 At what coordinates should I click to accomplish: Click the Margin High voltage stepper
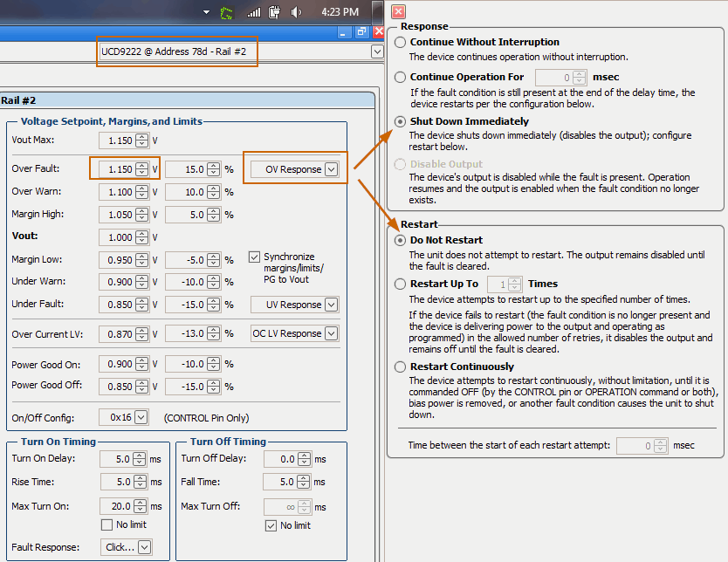pos(142,215)
